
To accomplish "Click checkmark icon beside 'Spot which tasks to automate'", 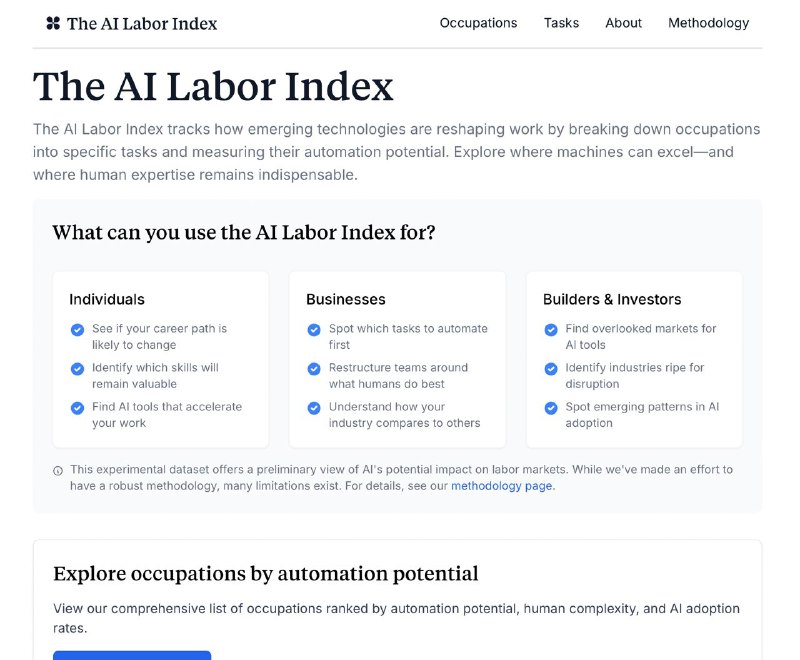I will (x=314, y=330).
